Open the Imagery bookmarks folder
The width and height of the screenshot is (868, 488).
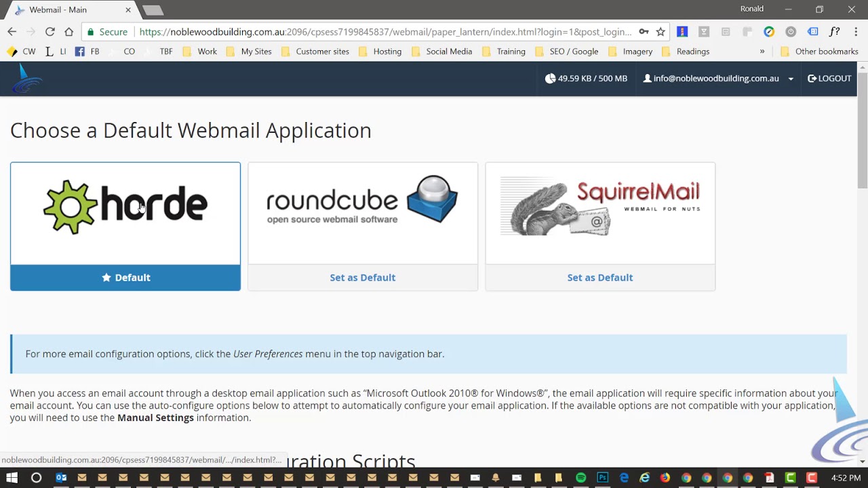(630, 52)
